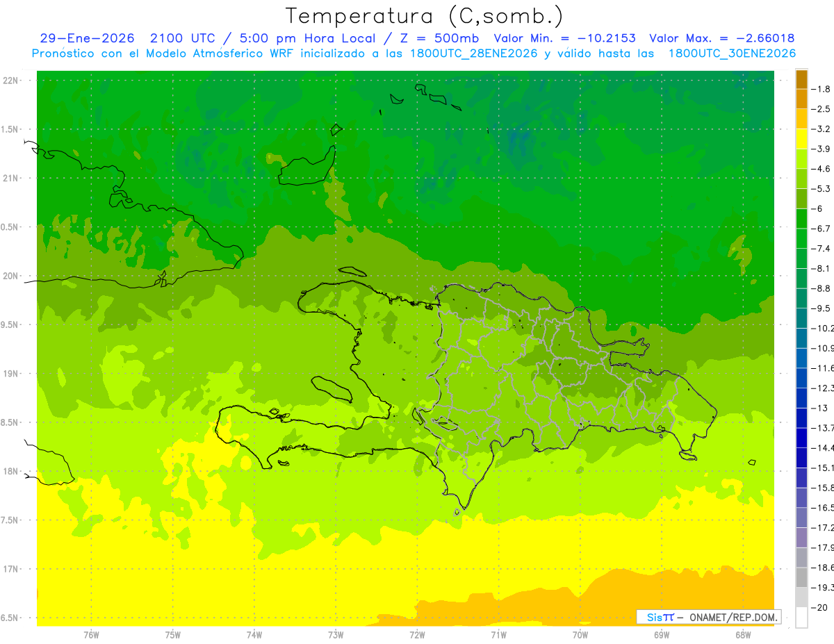The height and width of the screenshot is (644, 834).
Task: Click the 'Z = 500mb' level text
Action: pos(439,38)
